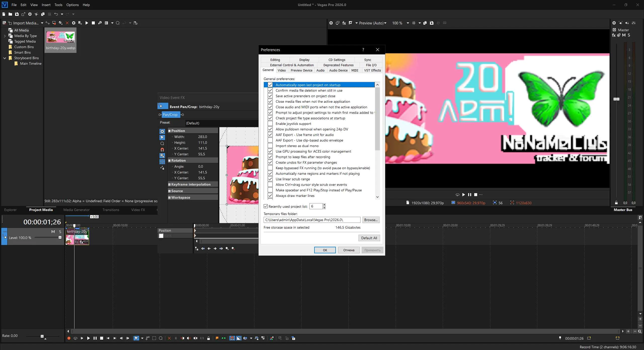Open the Import Media dropdown arrow
This screenshot has height=350, width=644.
point(42,23)
